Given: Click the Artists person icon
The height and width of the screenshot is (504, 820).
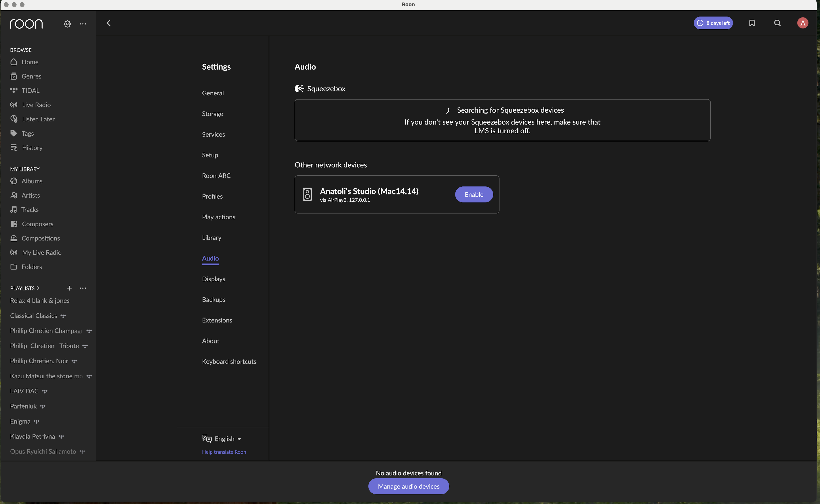Looking at the screenshot, I should tap(14, 195).
